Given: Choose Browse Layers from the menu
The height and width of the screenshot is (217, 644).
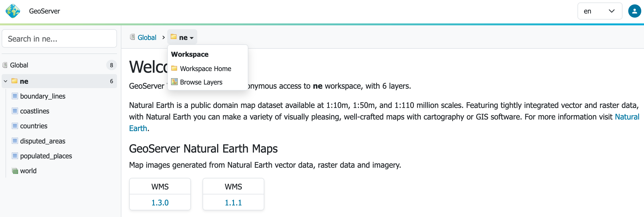Looking at the screenshot, I should [x=201, y=82].
